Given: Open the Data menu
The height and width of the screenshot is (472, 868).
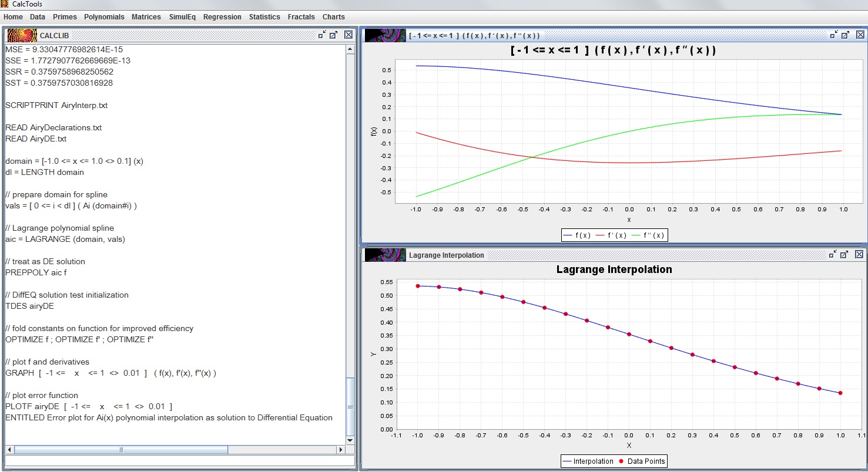Looking at the screenshot, I should click(38, 17).
